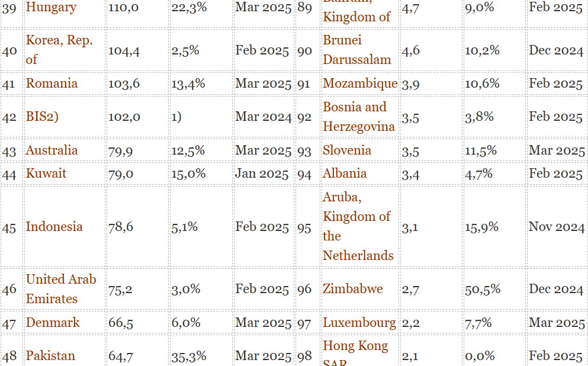Click the Brunei Darussalam link

[357, 50]
